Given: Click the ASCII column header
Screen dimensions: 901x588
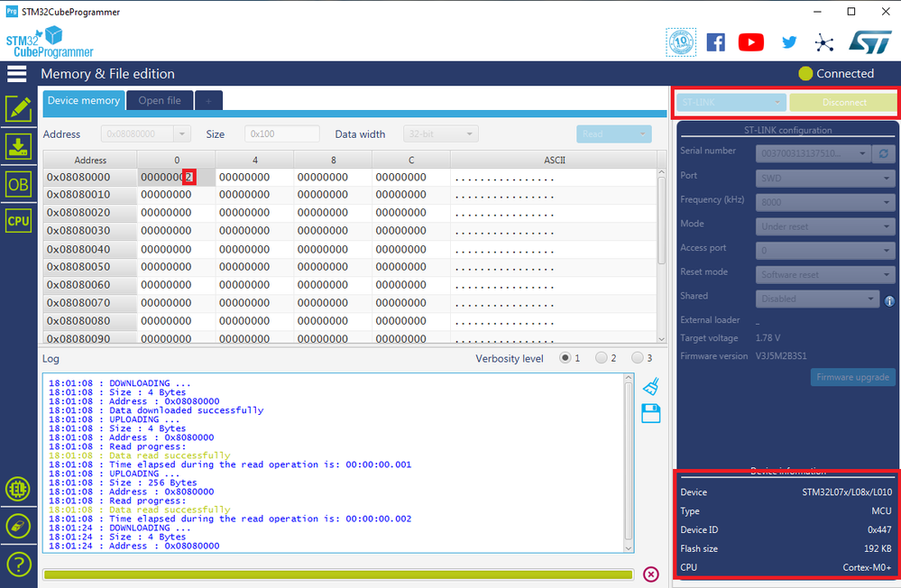Looking at the screenshot, I should point(555,160).
